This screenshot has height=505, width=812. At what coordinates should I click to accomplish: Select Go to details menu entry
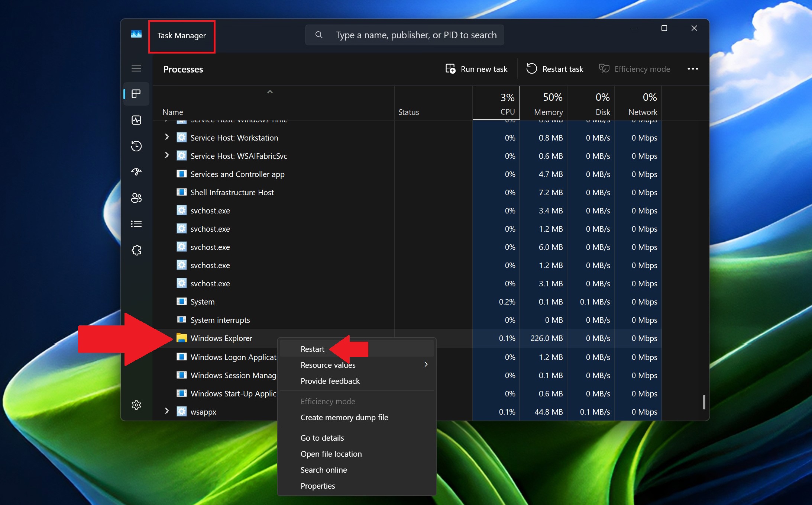[357, 438]
